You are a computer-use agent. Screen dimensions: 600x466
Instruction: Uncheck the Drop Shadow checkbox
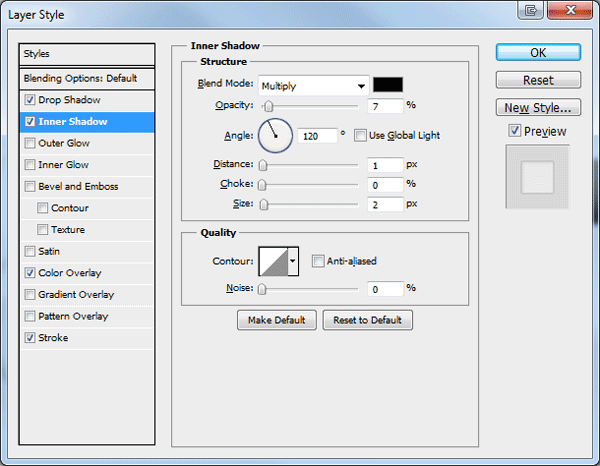(30, 100)
